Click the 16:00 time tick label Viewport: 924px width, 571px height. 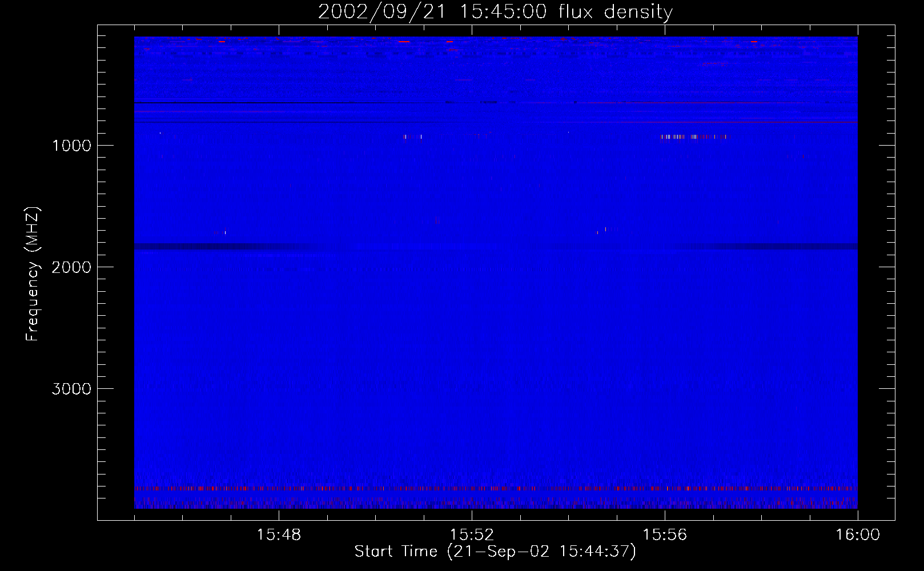pyautogui.click(x=858, y=534)
